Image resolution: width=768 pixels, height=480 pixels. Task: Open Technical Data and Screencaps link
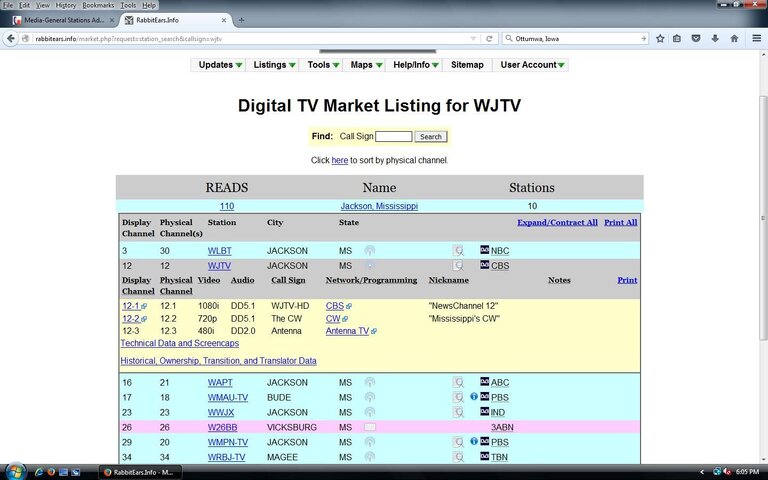click(180, 343)
